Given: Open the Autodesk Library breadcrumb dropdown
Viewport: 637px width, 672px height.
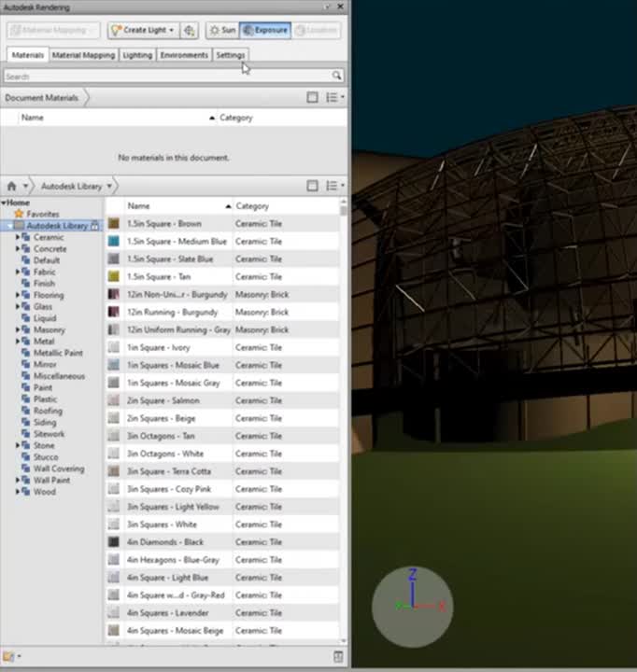Looking at the screenshot, I should (x=109, y=186).
